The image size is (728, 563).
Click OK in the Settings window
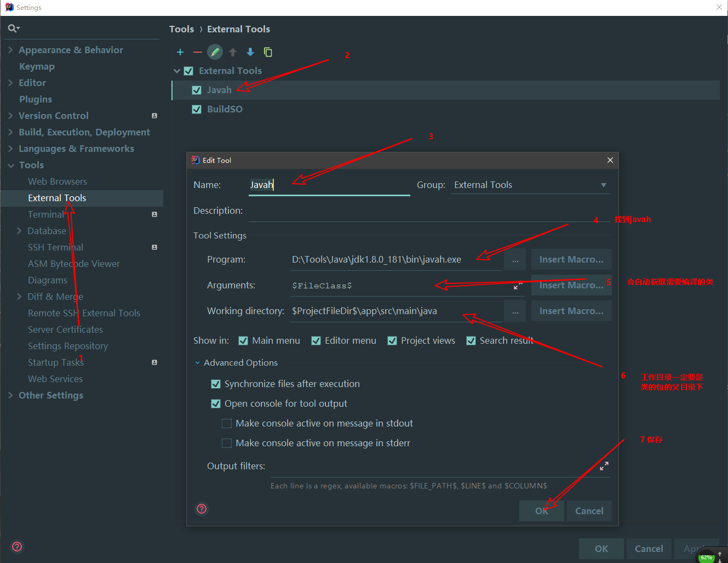click(x=601, y=549)
